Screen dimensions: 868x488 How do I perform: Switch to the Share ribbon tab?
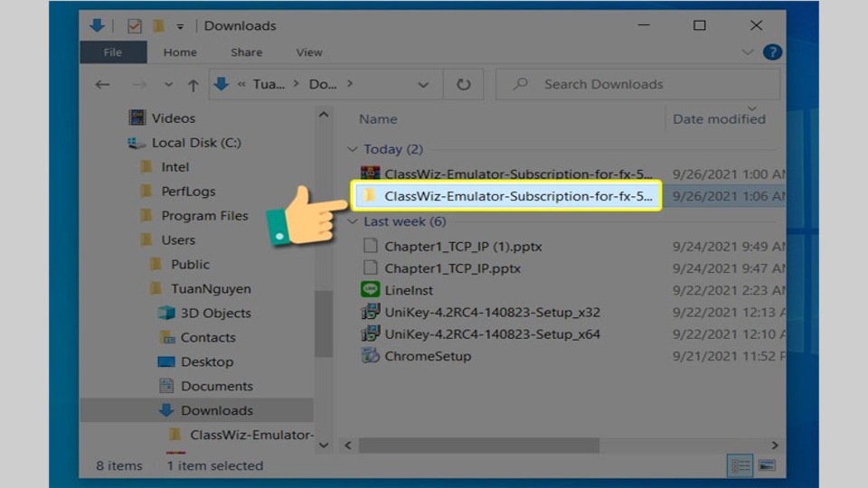pyautogui.click(x=246, y=52)
